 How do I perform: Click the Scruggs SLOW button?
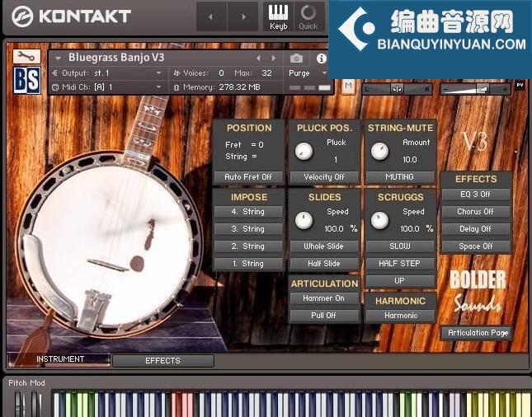[400, 246]
